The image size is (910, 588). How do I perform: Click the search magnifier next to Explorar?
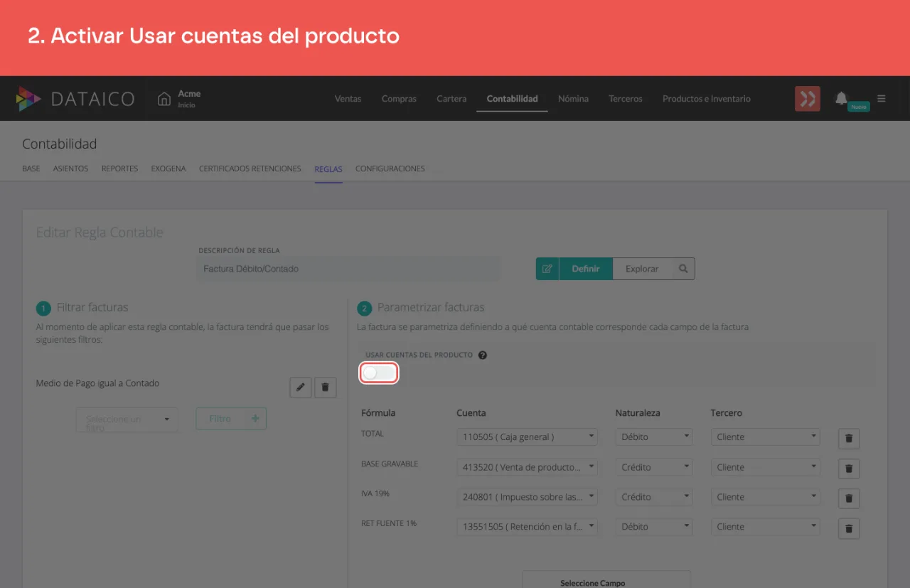click(683, 269)
